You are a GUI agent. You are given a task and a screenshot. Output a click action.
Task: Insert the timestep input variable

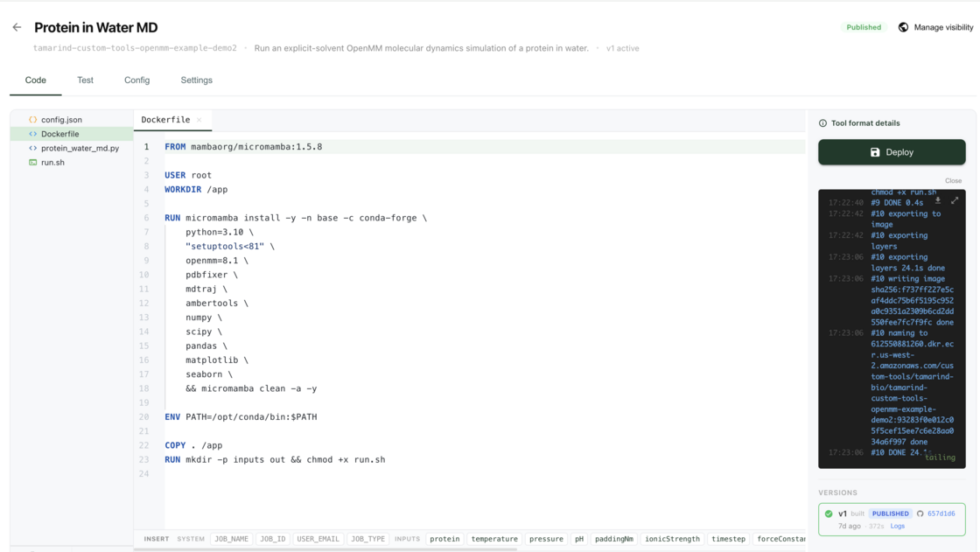tap(728, 539)
